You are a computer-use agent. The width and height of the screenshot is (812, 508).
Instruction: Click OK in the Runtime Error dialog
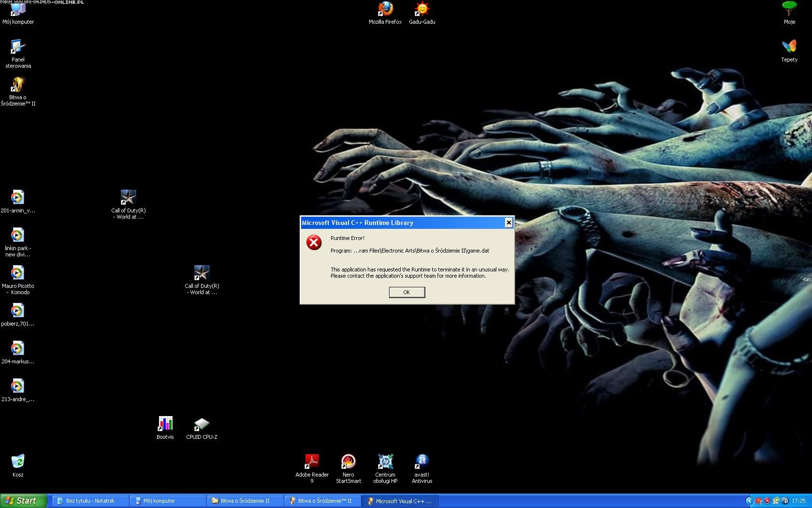406,292
